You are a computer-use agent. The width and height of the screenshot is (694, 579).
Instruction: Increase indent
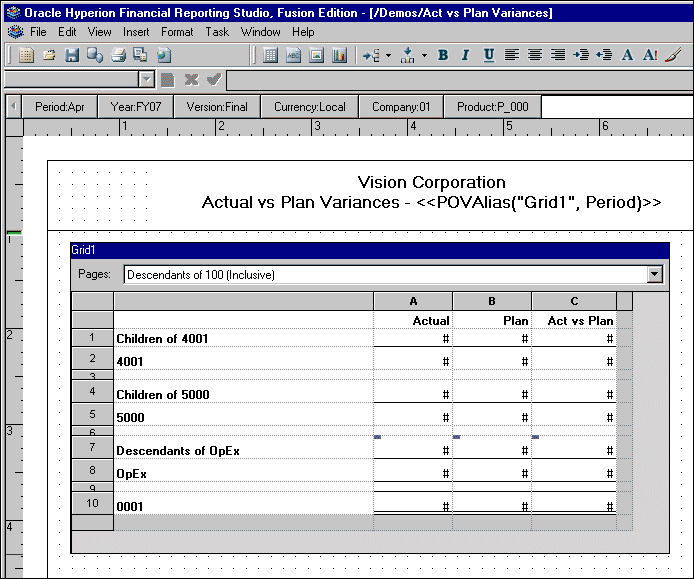(x=581, y=55)
